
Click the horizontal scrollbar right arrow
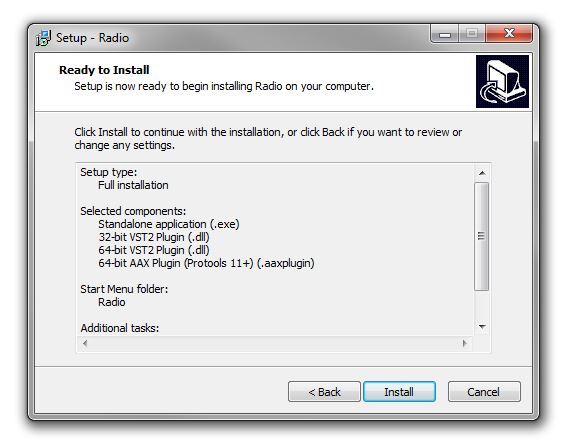[465, 343]
